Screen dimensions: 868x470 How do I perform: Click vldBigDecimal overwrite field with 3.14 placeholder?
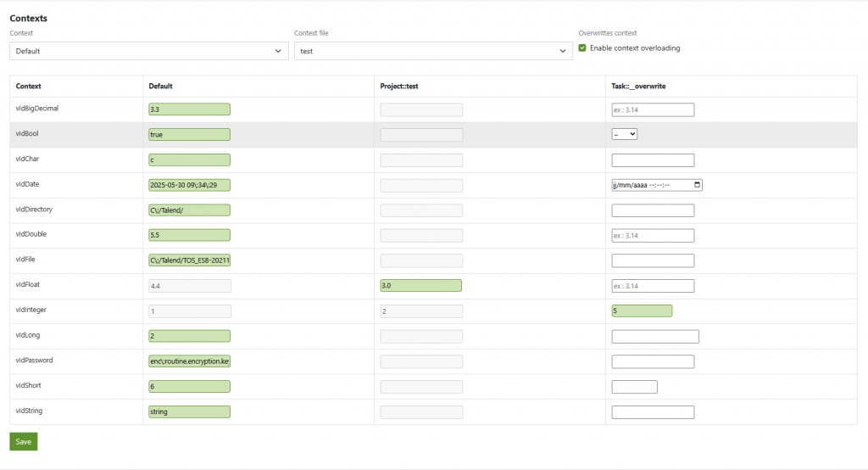coord(653,109)
